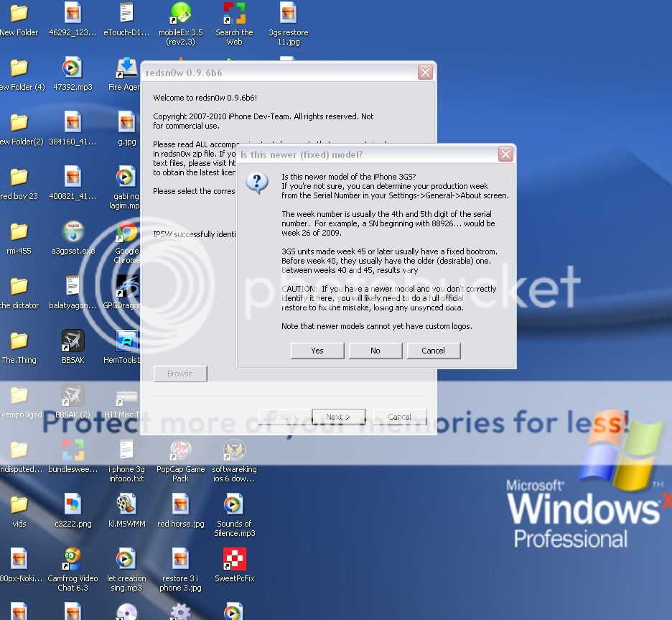Click Yes in the newer model dialog
The image size is (672, 620).
317,351
